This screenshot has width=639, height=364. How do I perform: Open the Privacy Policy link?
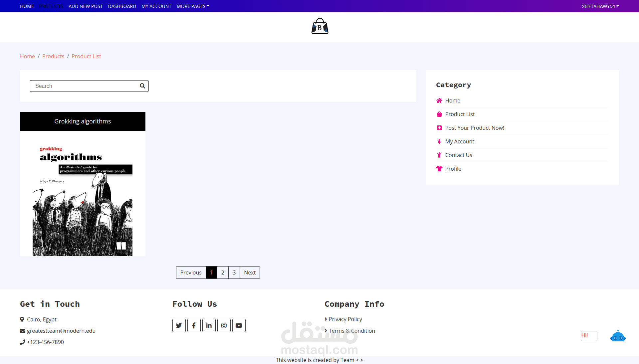pyautogui.click(x=345, y=319)
